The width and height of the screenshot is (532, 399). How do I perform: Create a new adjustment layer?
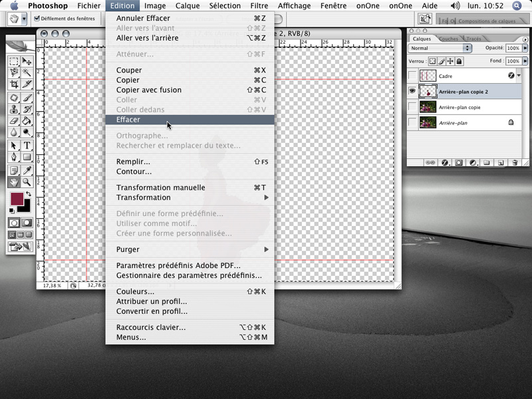click(x=473, y=162)
